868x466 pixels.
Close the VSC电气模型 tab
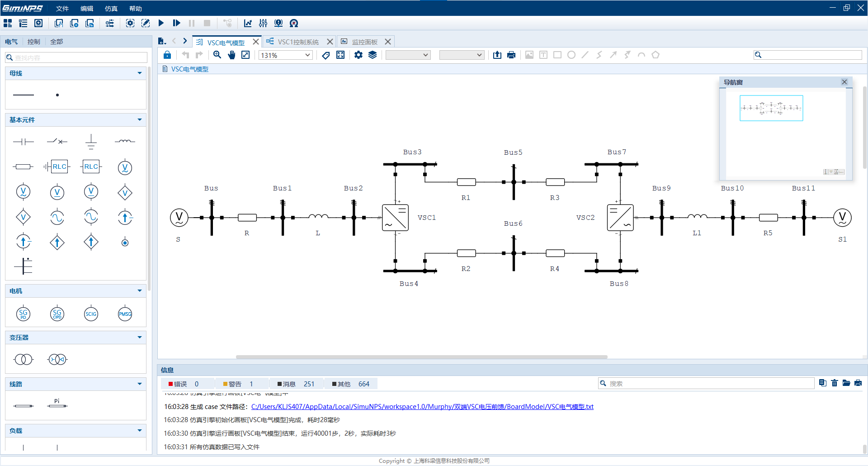pyautogui.click(x=255, y=42)
